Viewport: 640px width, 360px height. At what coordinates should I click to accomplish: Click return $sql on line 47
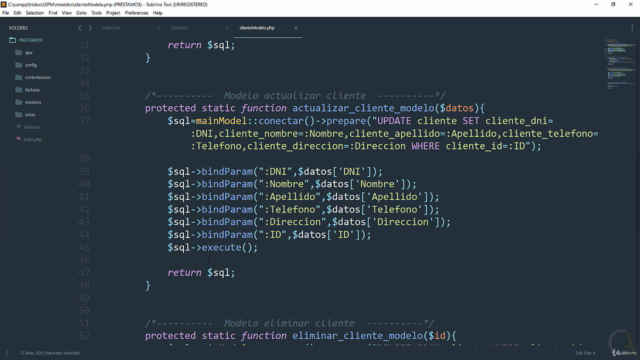tap(201, 273)
